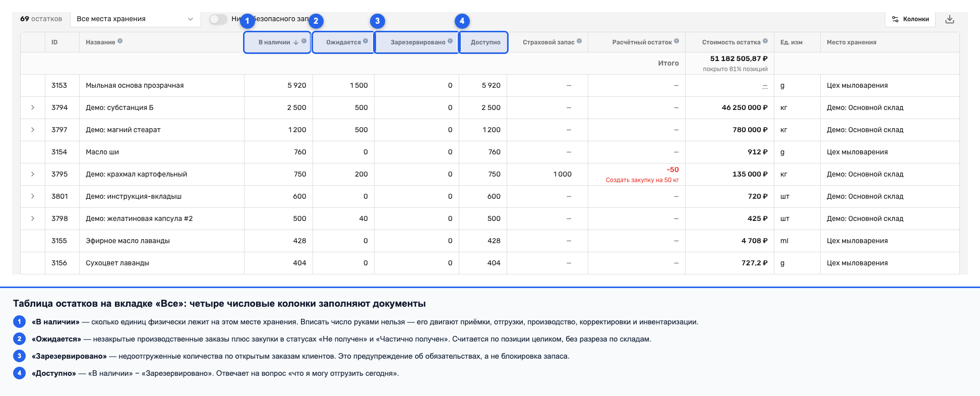Expand row Демо: субстанция Б

[x=33, y=107]
